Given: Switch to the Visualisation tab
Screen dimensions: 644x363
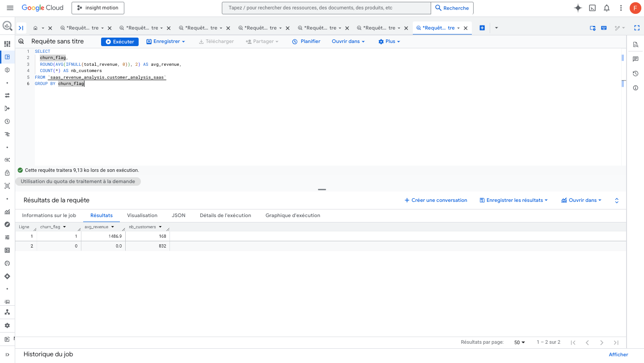Looking at the screenshot, I should [x=142, y=215].
